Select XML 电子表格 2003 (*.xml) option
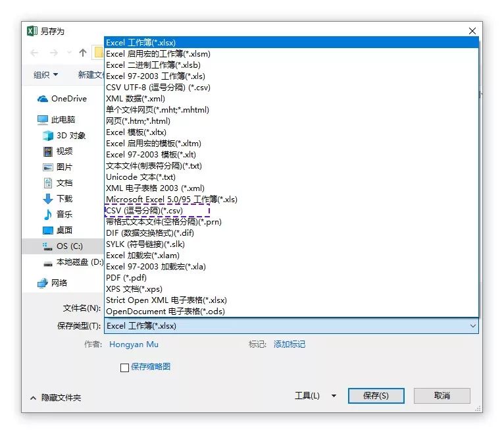 tap(291, 188)
